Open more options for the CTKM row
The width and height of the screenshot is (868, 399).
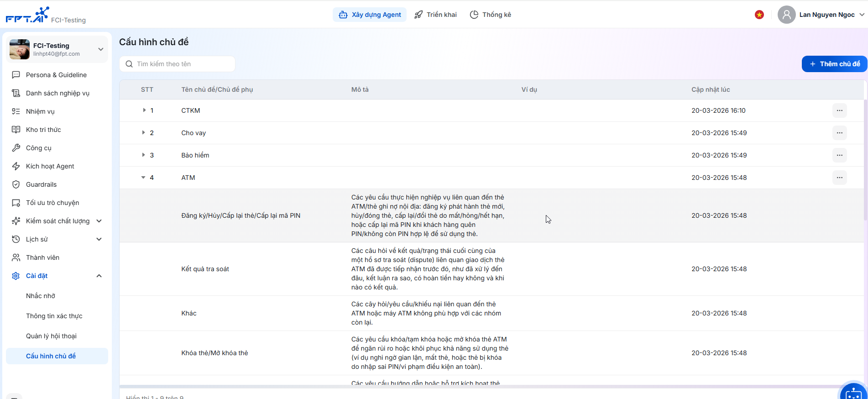(839, 110)
